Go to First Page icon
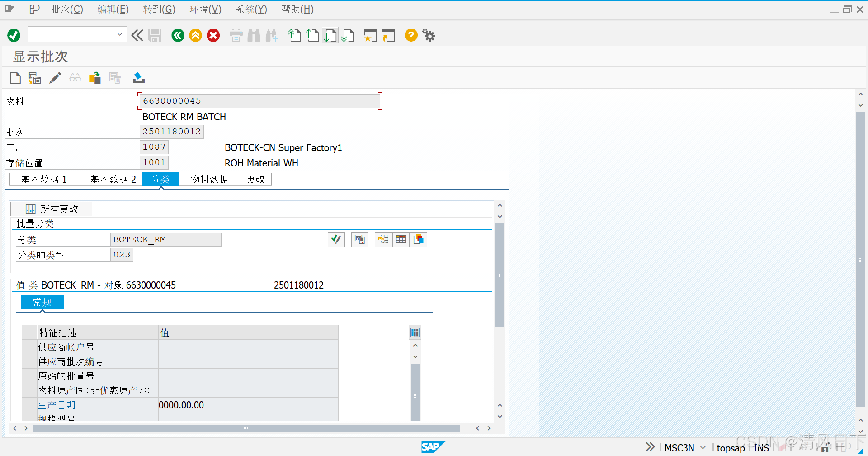The image size is (868, 456). point(295,35)
